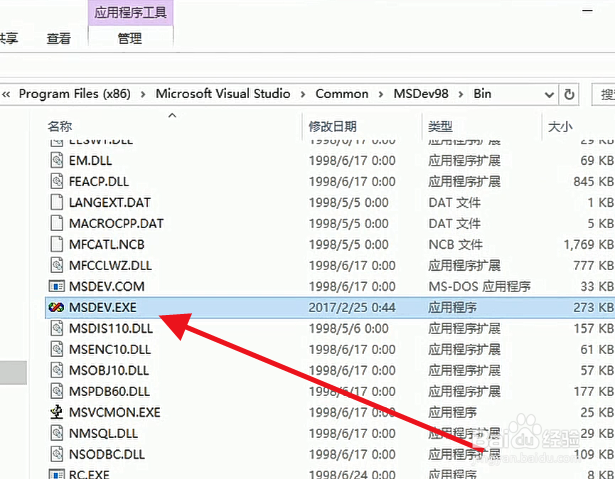Image resolution: width=615 pixels, height=479 pixels.
Task: Sort files by the 修改日期 column header
Action: tap(333, 126)
